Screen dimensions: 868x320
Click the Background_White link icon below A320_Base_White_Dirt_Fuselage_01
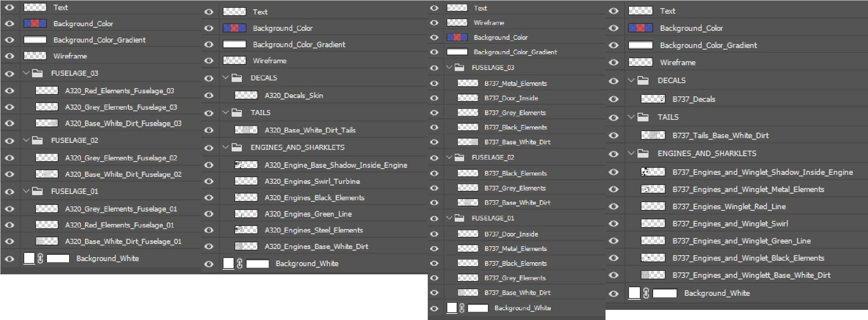click(x=40, y=258)
